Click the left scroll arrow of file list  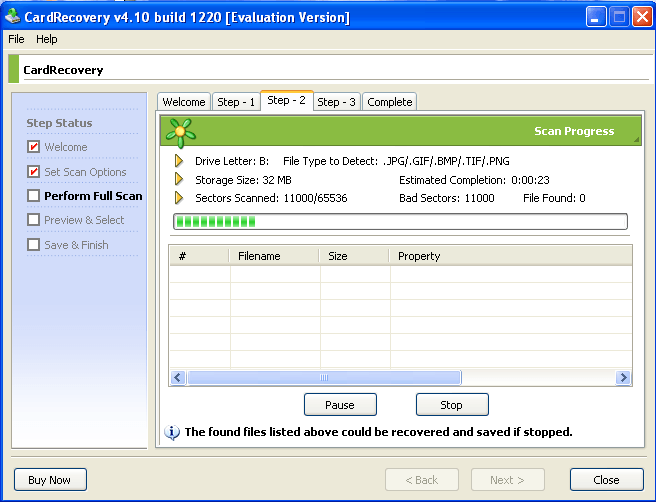pyautogui.click(x=178, y=377)
